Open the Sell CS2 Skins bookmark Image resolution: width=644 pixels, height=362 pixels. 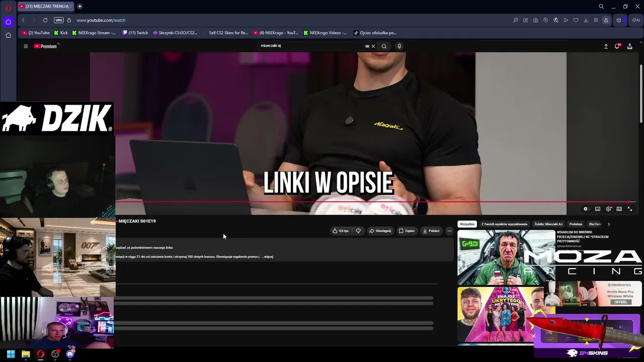coord(226,33)
